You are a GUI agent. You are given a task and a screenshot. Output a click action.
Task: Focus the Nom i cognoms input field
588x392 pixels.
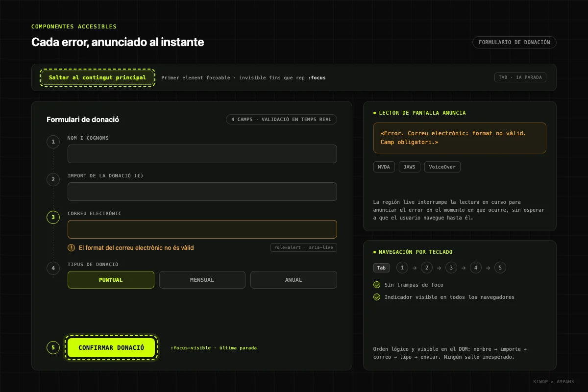(202, 154)
